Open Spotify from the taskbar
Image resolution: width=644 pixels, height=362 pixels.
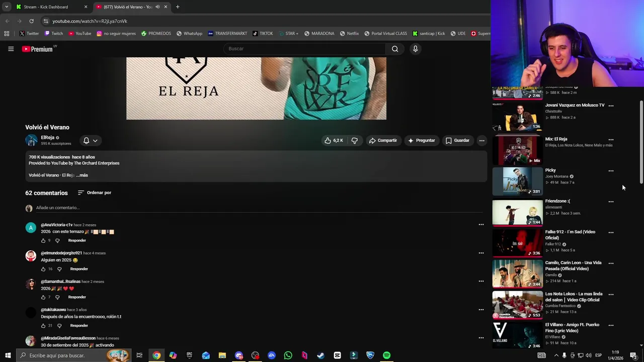pos(386,355)
